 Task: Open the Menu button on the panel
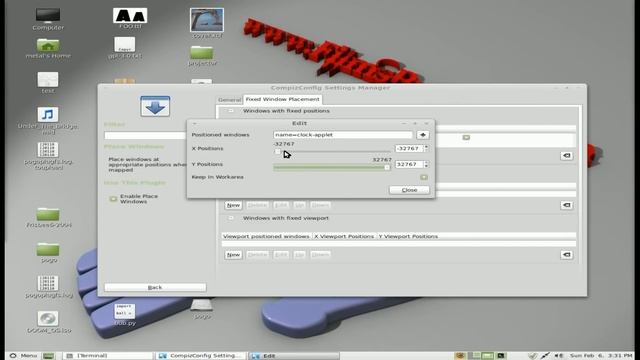[x=24, y=356]
